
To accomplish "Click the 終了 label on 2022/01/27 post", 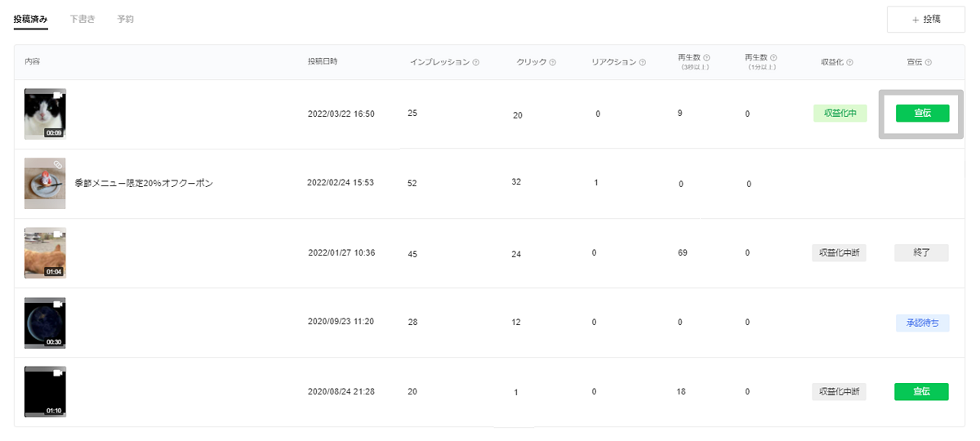I will click(x=921, y=253).
